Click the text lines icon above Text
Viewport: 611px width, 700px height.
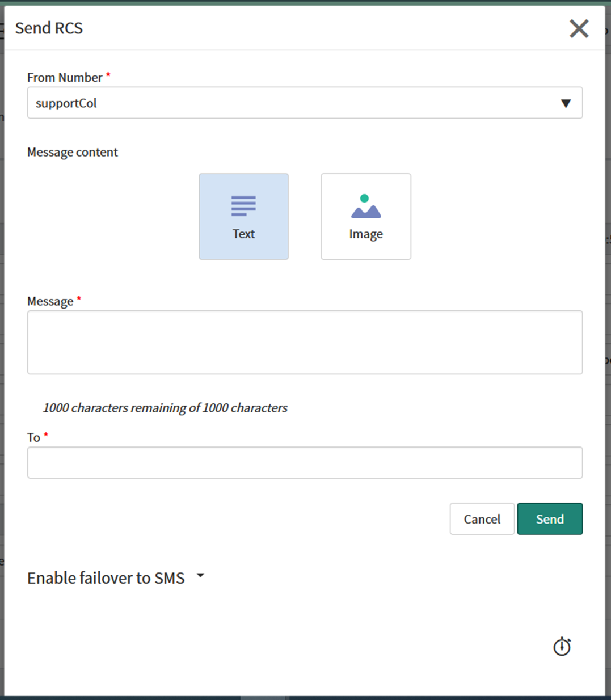pyautogui.click(x=243, y=205)
